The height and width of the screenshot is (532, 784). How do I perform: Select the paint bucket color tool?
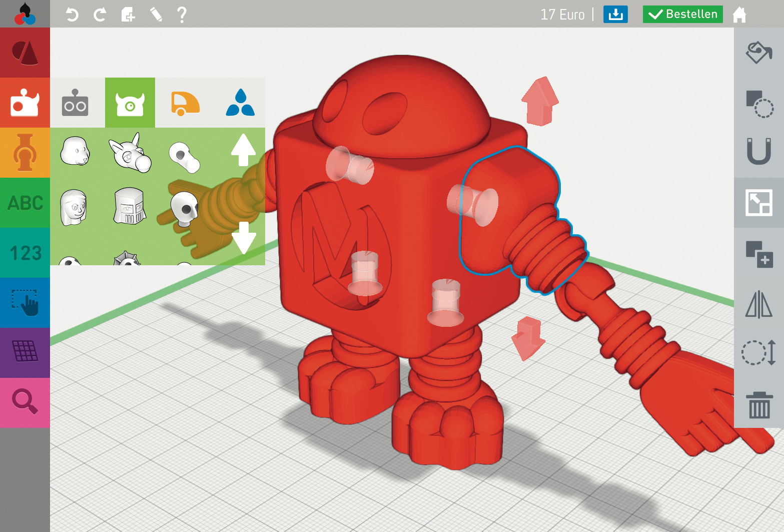pyautogui.click(x=759, y=53)
